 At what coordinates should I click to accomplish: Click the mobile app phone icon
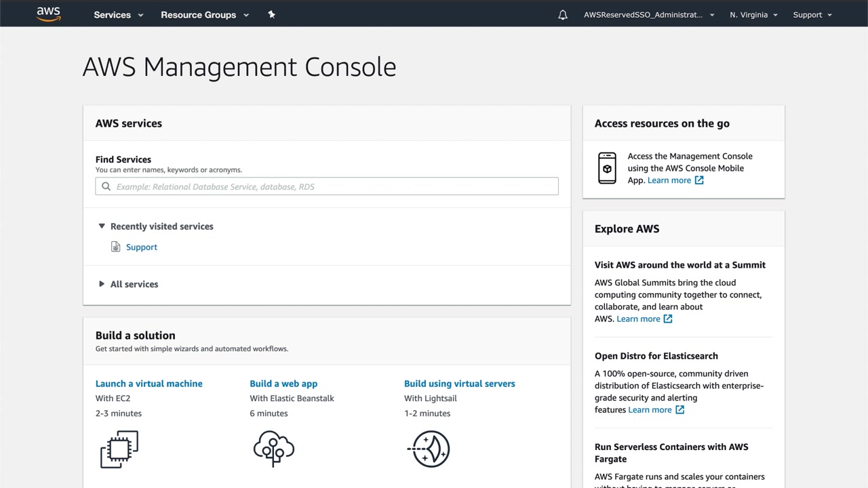coord(607,168)
